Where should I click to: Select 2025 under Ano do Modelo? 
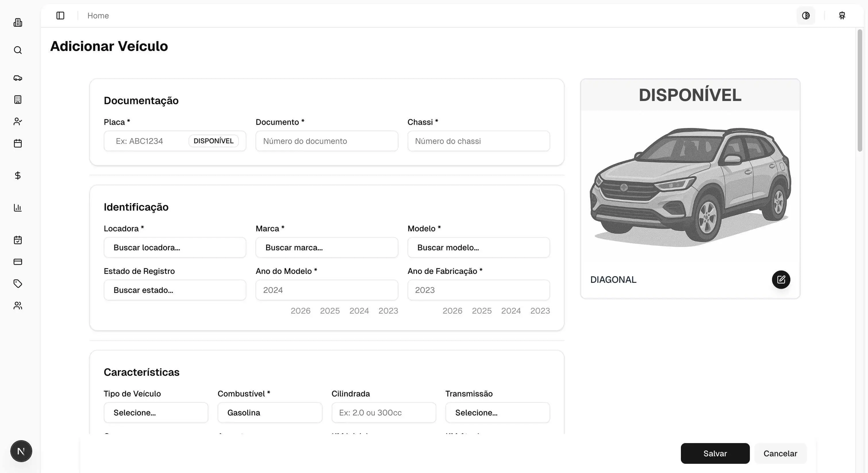[x=330, y=311]
